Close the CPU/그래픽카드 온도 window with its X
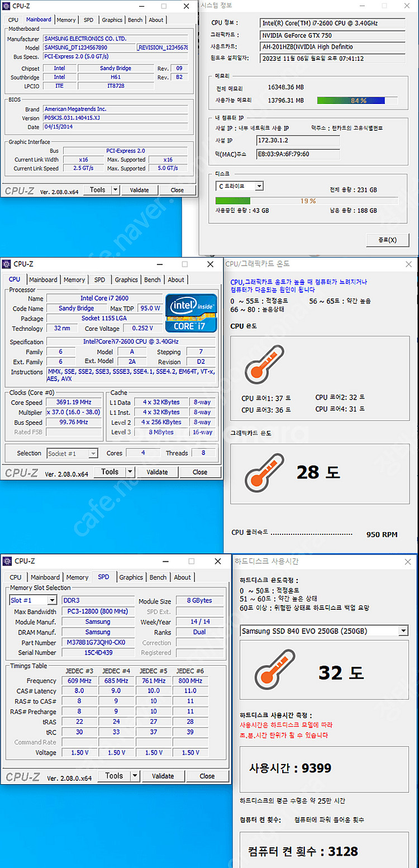 [409, 264]
